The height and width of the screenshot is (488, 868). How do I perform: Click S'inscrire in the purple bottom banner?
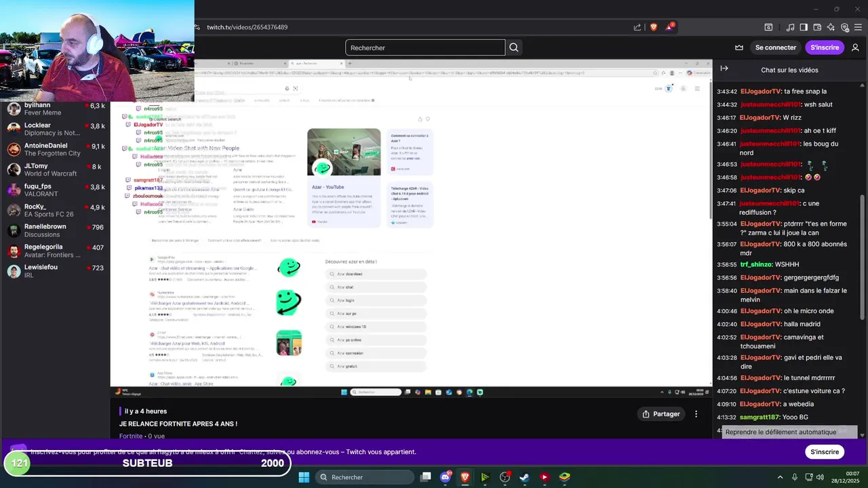click(x=825, y=452)
